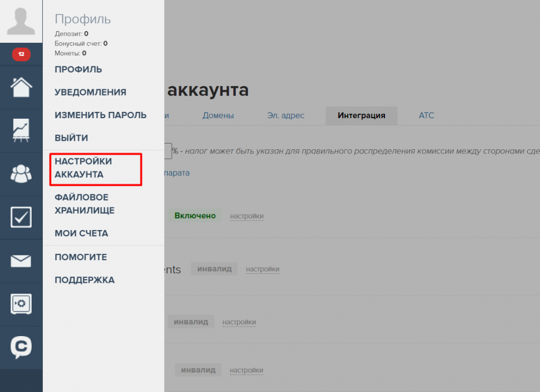Viewport: 540px width, 392px height.
Task: Open the mail envelope icon
Action: coord(21,261)
